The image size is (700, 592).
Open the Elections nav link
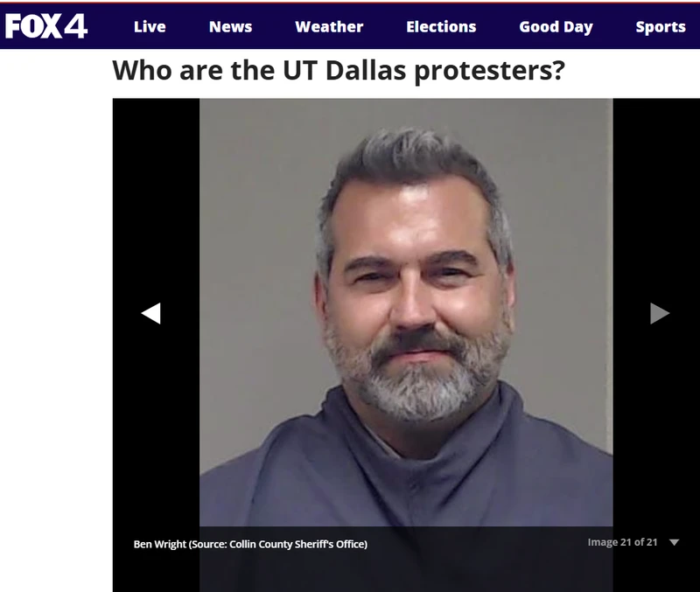[441, 27]
